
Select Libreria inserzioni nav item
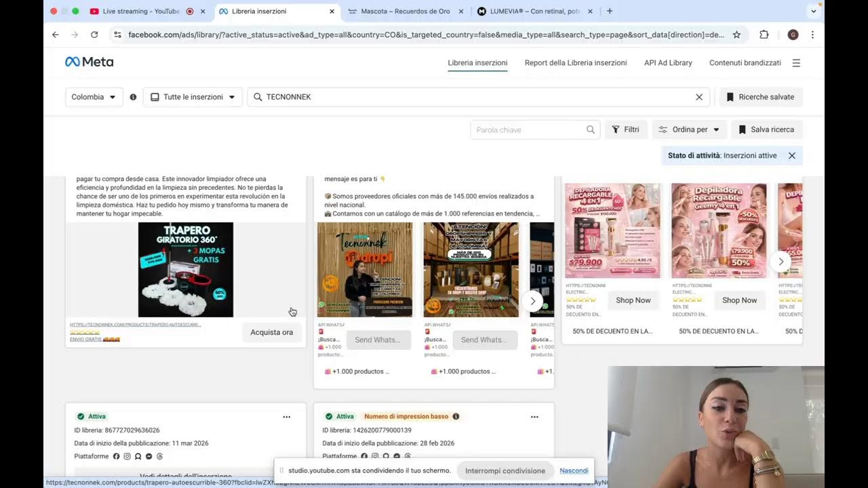(477, 63)
